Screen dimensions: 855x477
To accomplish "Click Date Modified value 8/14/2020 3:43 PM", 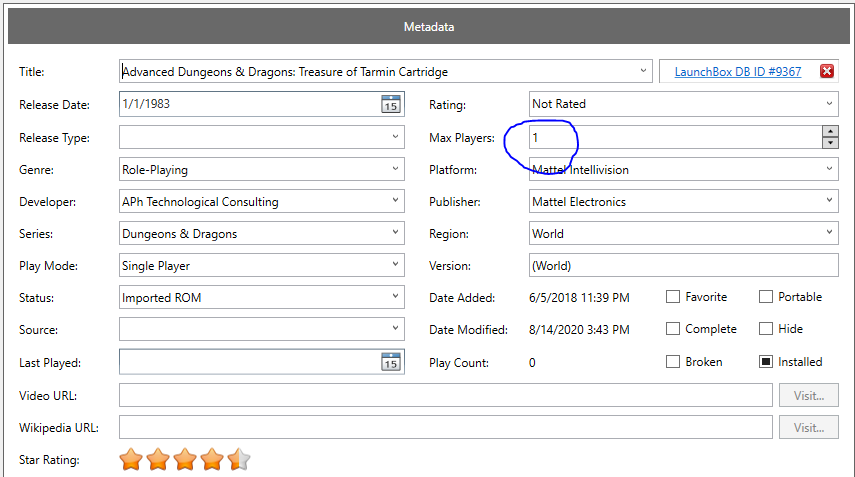I will [x=579, y=330].
